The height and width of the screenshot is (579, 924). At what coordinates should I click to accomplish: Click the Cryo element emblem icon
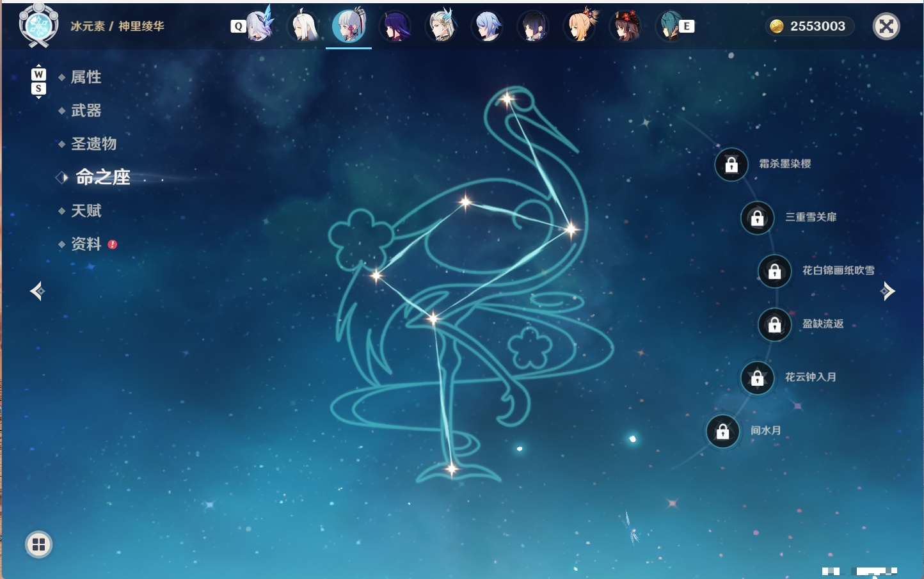pos(39,26)
